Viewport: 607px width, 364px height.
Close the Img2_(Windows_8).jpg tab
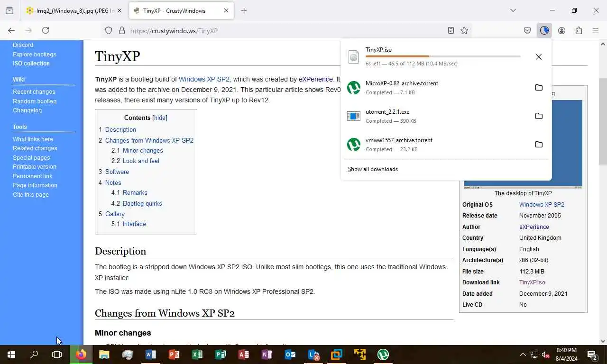119,10
